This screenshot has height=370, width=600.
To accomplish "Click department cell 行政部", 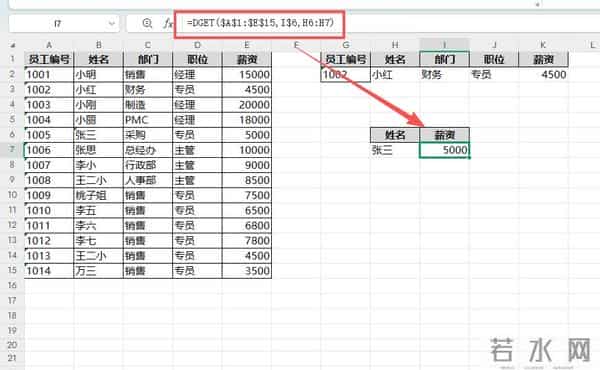I will pos(148,165).
